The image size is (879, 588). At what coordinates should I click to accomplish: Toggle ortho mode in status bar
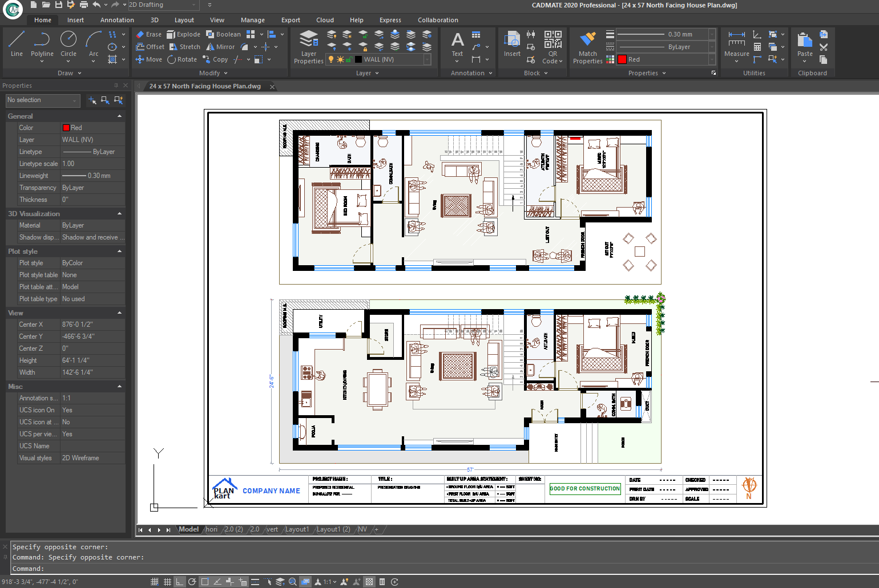(x=179, y=582)
